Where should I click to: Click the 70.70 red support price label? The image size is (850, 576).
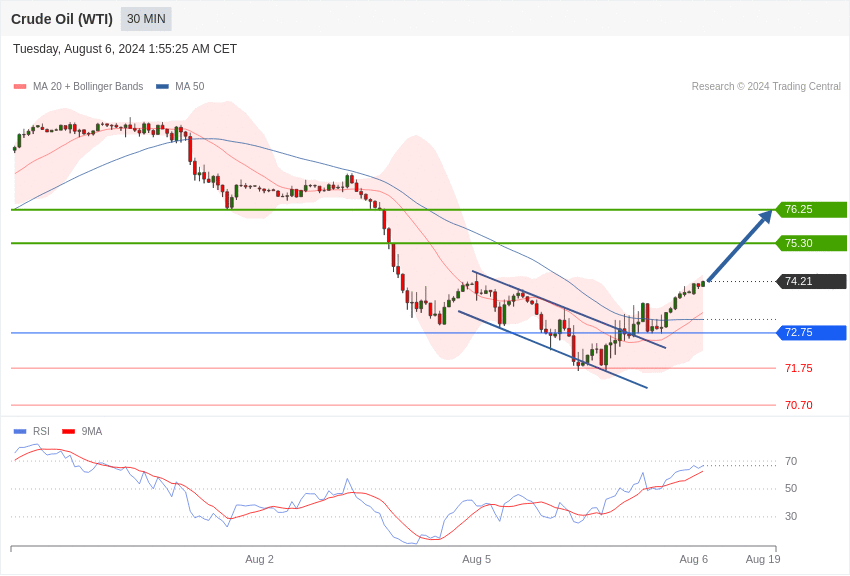[x=799, y=405]
